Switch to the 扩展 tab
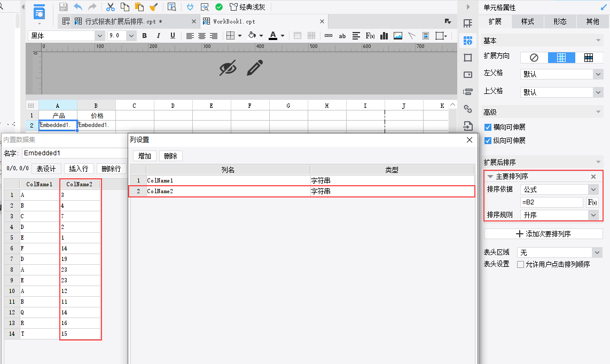 (495, 21)
